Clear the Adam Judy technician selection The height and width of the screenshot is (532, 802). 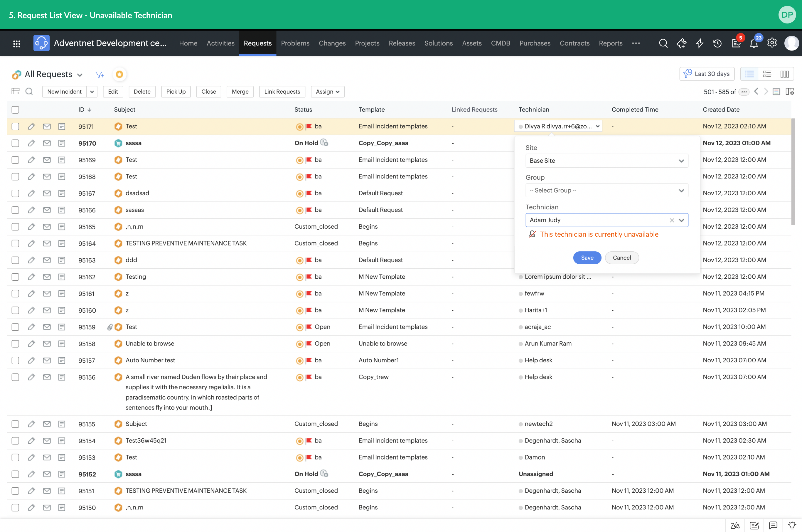coord(671,220)
